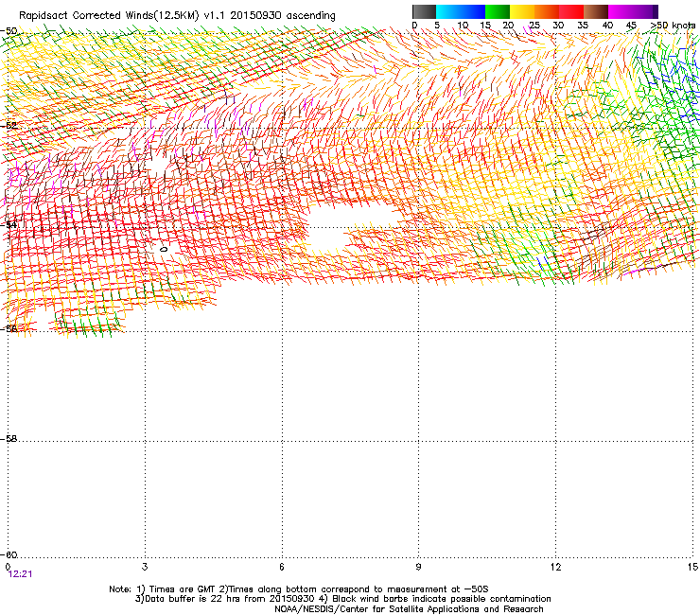Pick the yellow 20-25 knots legend swatch

[522, 11]
